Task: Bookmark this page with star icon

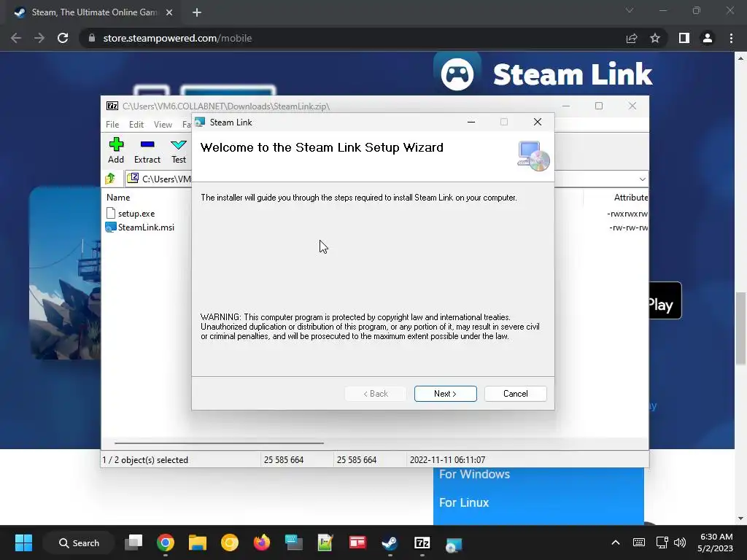Action: click(x=655, y=38)
